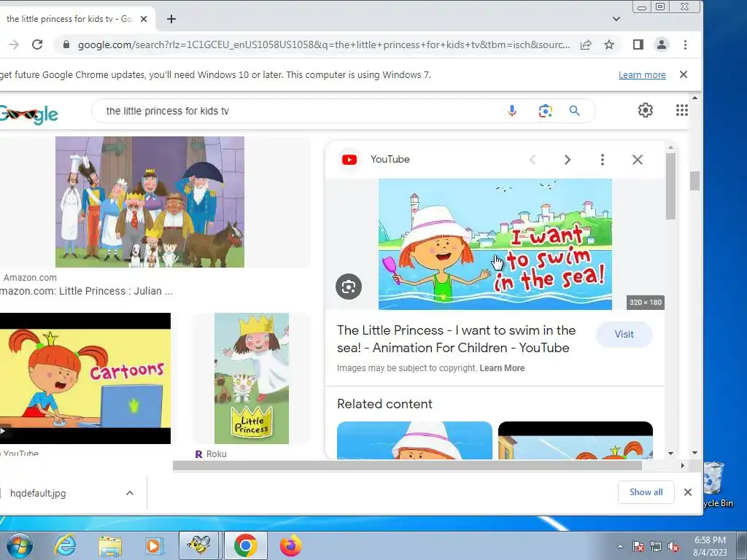The image size is (747, 560).
Task: Click the preview panel vertical scrollbar thumb
Action: (x=671, y=187)
